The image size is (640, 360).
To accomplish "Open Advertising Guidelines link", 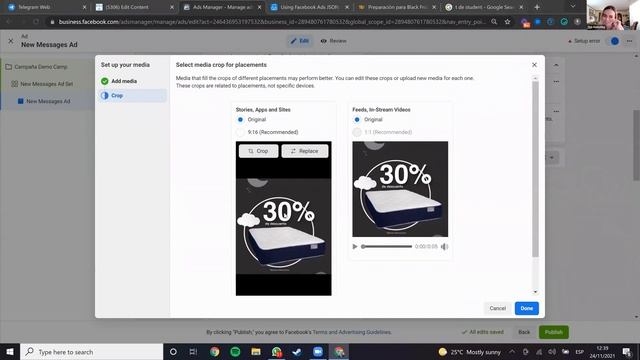I will tap(364, 332).
